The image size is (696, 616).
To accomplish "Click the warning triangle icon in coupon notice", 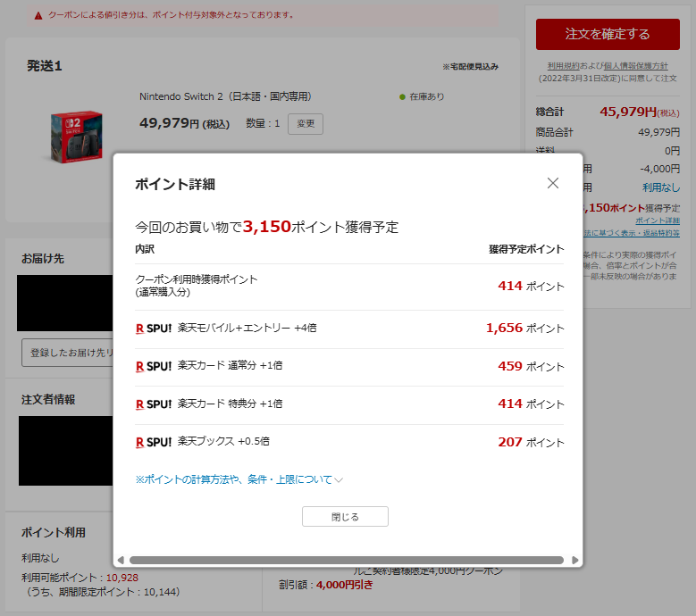I will tap(38, 15).
